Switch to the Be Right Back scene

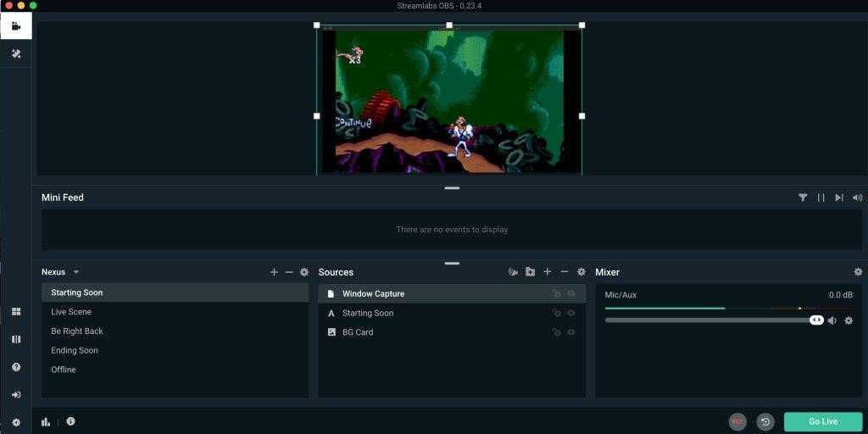(77, 331)
